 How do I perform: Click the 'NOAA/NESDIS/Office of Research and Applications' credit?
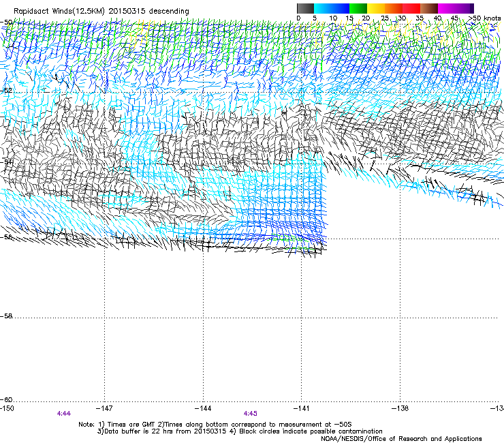point(401,439)
